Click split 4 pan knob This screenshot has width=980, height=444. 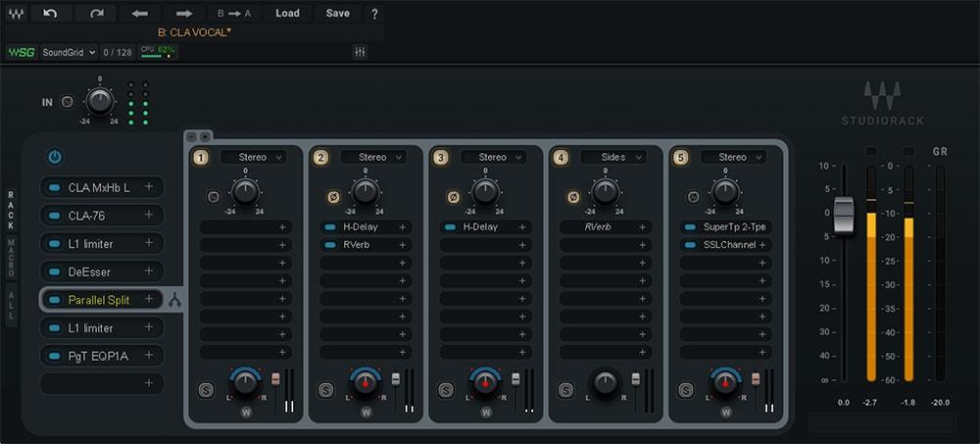tap(605, 382)
